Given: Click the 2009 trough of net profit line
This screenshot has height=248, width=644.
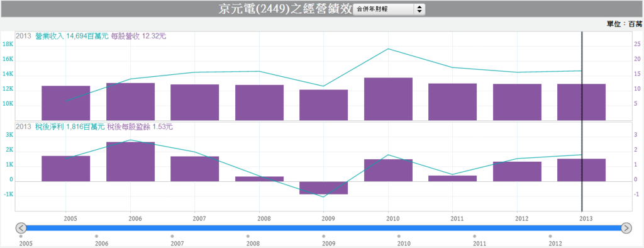Looking at the screenshot, I should (324, 197).
